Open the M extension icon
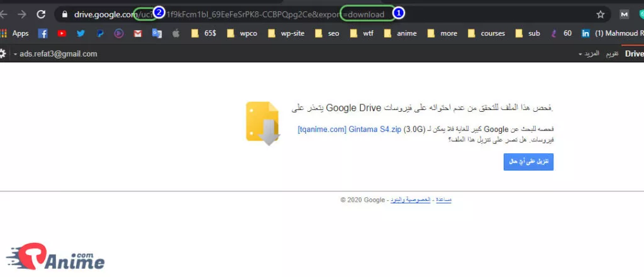The height and width of the screenshot is (277, 644). coord(625,14)
